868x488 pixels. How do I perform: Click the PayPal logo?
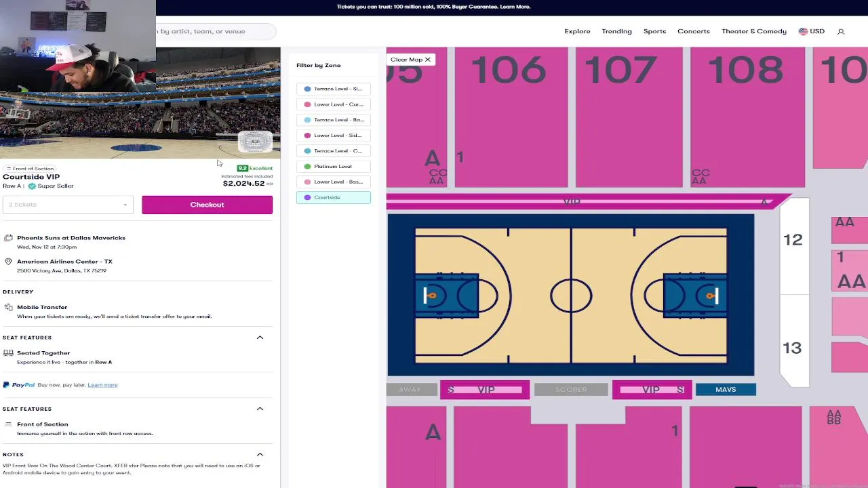[x=19, y=385]
